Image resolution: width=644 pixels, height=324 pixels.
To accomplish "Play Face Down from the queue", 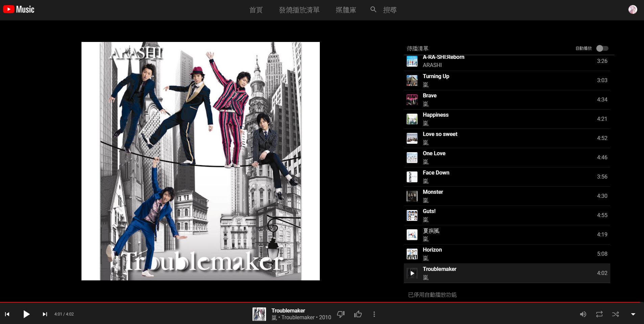I will click(x=507, y=177).
